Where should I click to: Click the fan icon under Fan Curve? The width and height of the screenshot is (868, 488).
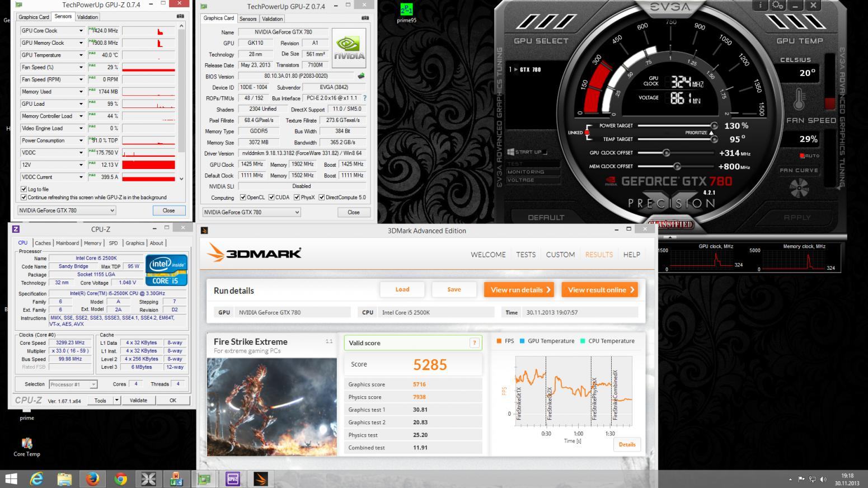[799, 187]
